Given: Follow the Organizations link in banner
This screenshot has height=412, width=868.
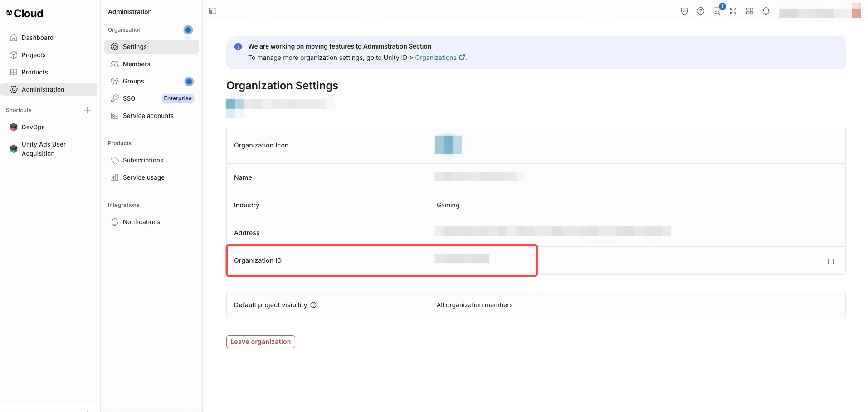Looking at the screenshot, I should pyautogui.click(x=440, y=58).
